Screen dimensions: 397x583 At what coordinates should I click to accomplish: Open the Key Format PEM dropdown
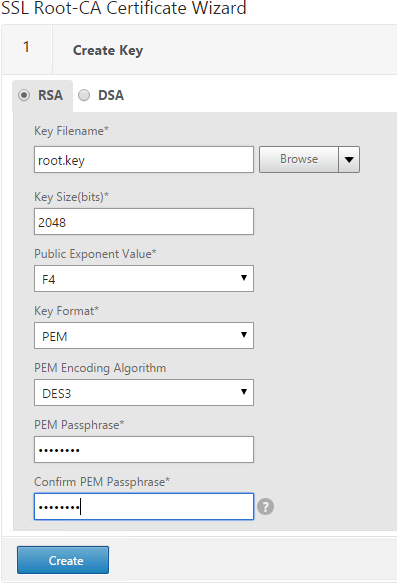point(144,335)
